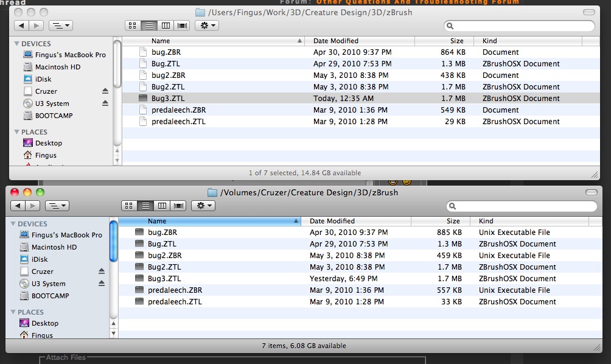611x364 pixels.
Task: Select Macintosh HD in upper window sidebar
Action: click(52, 67)
